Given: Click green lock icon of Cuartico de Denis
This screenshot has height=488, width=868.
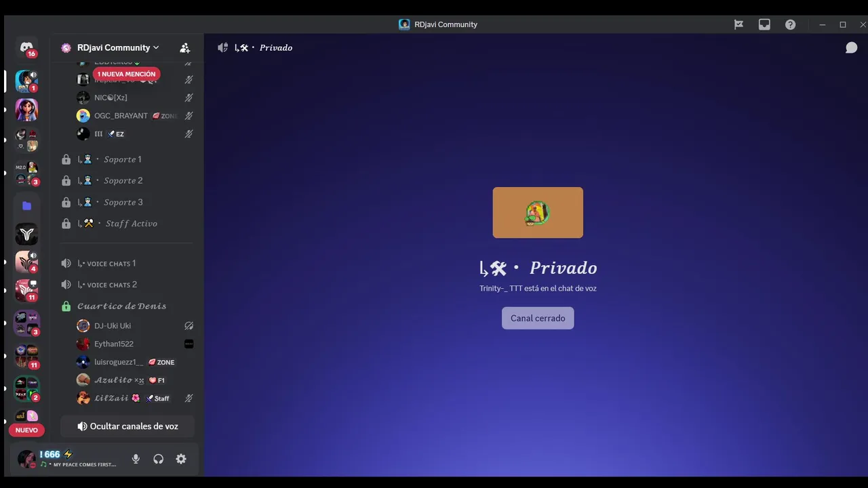Looking at the screenshot, I should [x=66, y=306].
